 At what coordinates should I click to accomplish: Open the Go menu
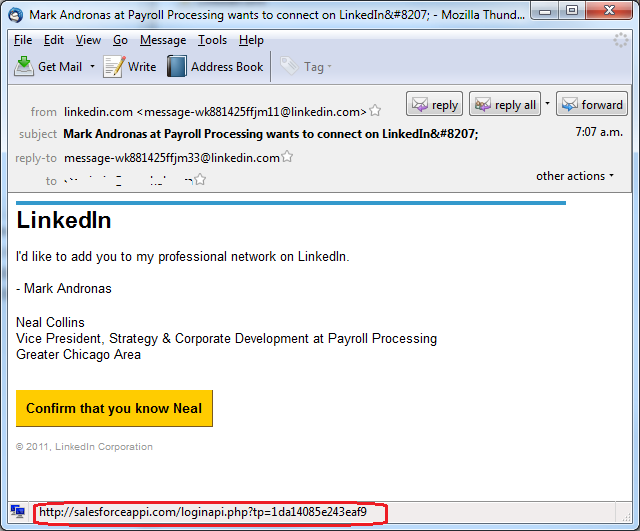click(x=120, y=40)
